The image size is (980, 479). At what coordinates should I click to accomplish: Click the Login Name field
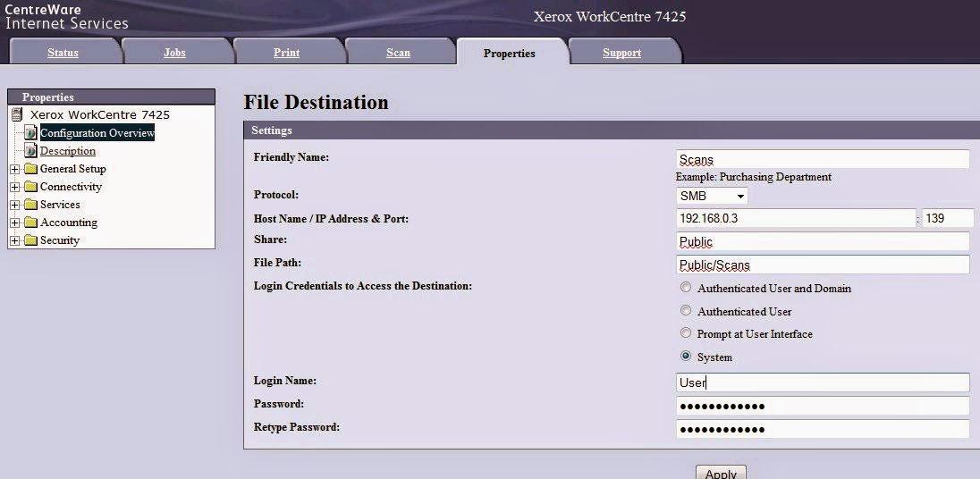pos(823,382)
